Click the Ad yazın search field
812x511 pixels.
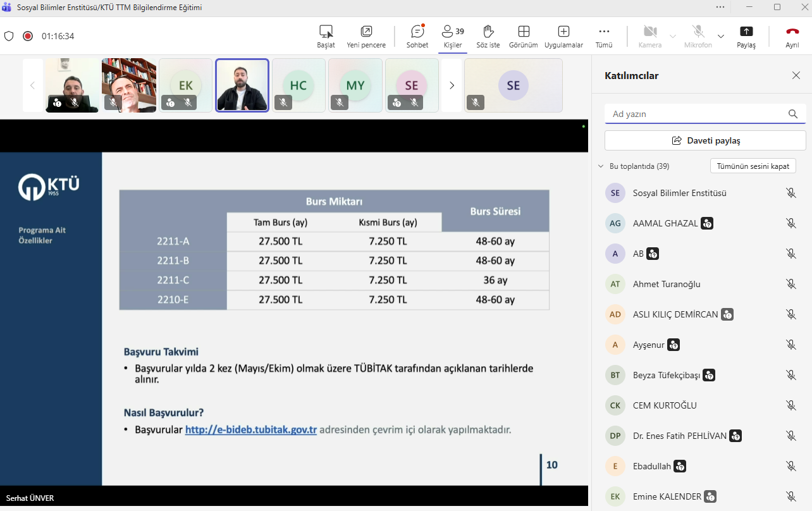pyautogui.click(x=696, y=114)
